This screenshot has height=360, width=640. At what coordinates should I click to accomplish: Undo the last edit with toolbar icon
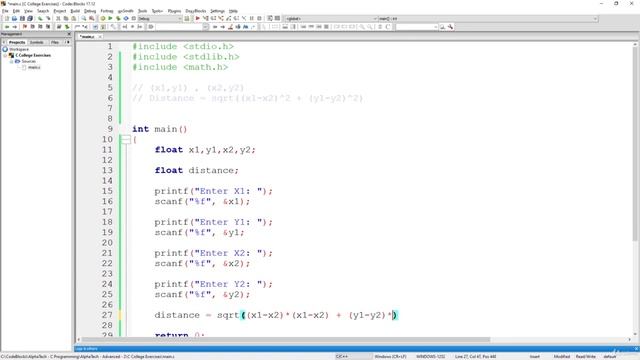click(40, 19)
